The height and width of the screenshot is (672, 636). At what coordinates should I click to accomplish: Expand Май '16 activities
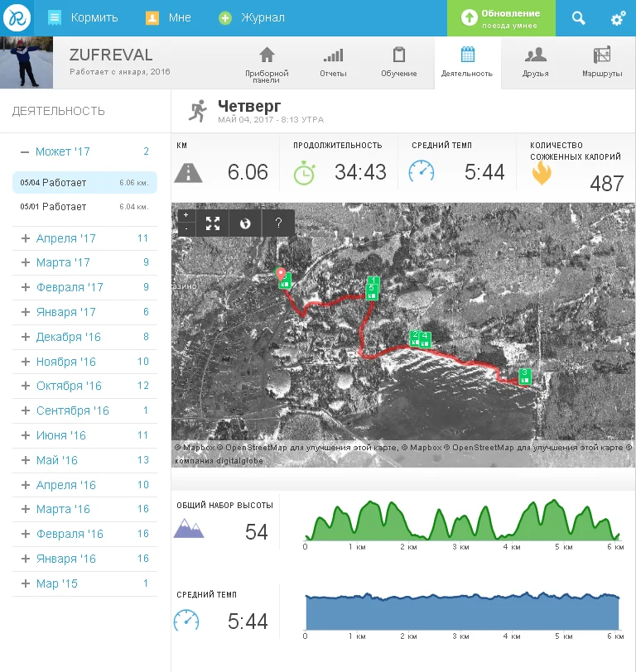[26, 460]
